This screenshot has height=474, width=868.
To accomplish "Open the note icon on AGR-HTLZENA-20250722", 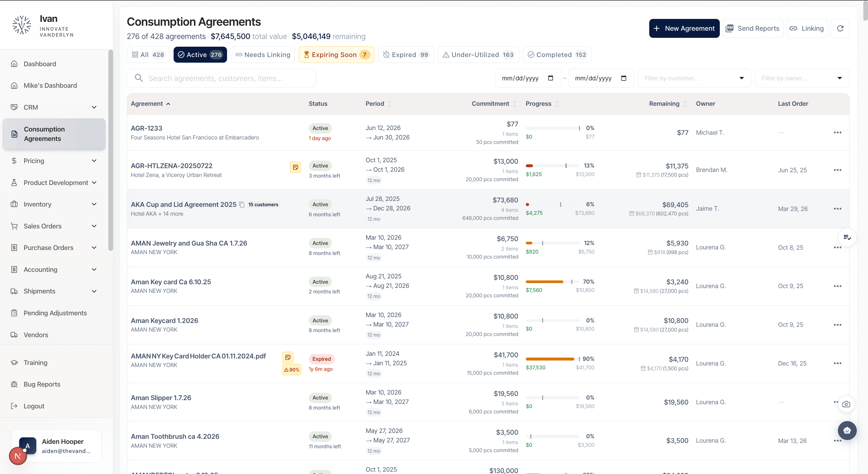I will click(296, 167).
